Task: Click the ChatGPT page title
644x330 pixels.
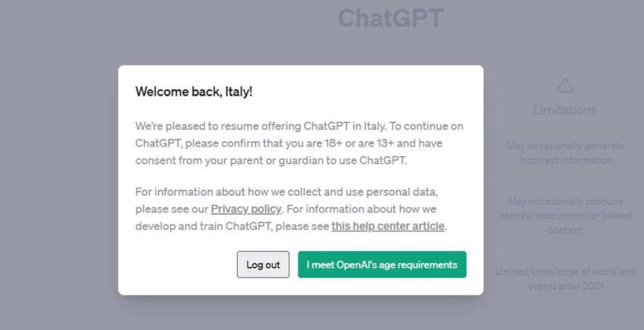Action: pos(390,18)
